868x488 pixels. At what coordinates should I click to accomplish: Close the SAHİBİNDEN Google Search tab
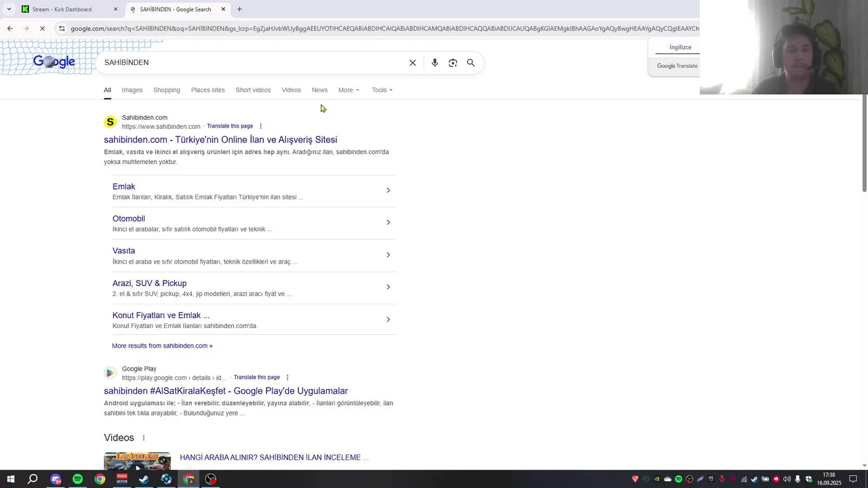[222, 9]
